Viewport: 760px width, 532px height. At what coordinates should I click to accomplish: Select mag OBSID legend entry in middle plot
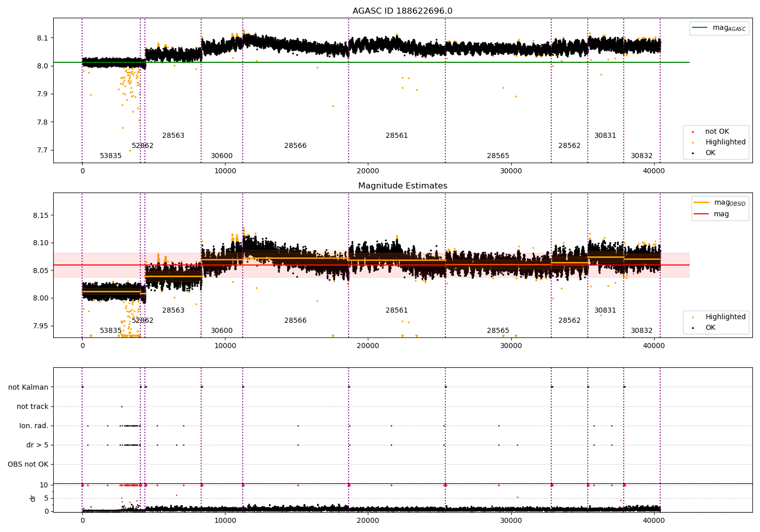(720, 203)
